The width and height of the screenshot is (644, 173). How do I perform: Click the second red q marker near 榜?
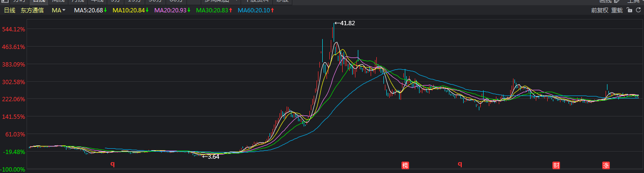(460, 164)
